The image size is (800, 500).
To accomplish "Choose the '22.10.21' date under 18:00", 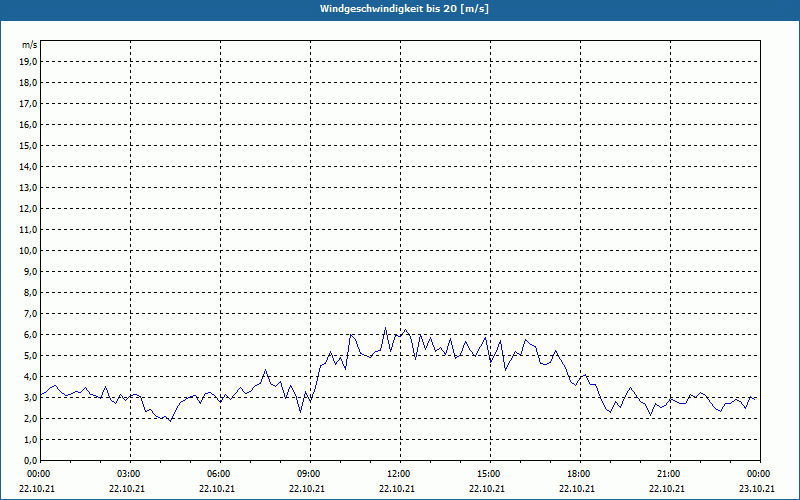I will point(577,489).
